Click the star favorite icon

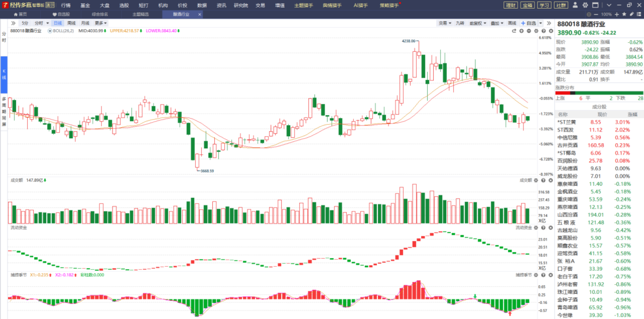[x=624, y=14]
